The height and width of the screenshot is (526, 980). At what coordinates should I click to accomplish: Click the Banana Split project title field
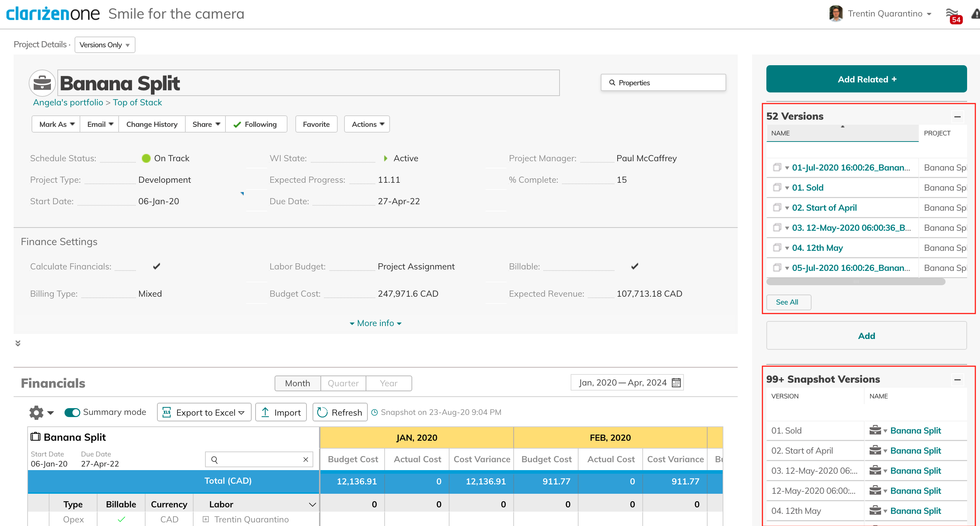click(x=309, y=83)
